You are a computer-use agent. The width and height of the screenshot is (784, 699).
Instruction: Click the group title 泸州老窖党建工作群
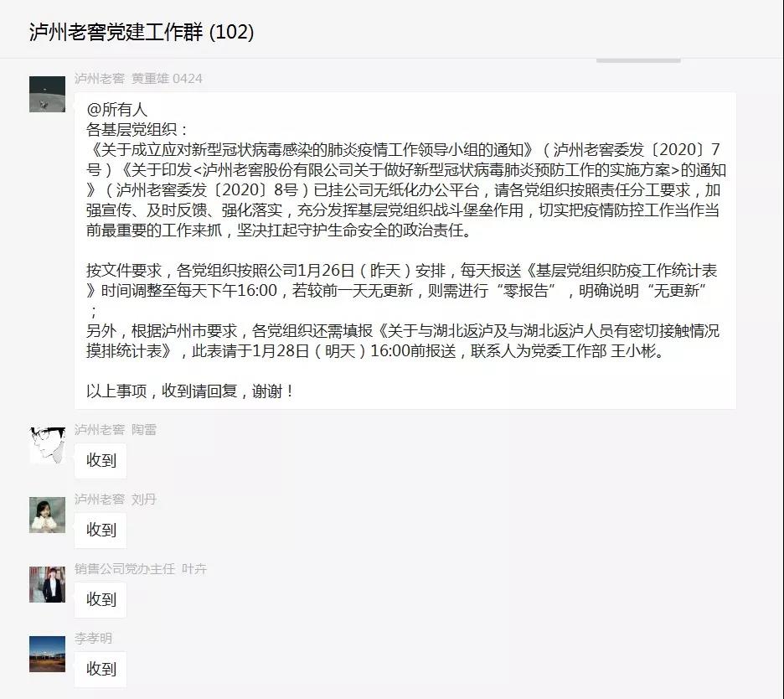tap(116, 32)
